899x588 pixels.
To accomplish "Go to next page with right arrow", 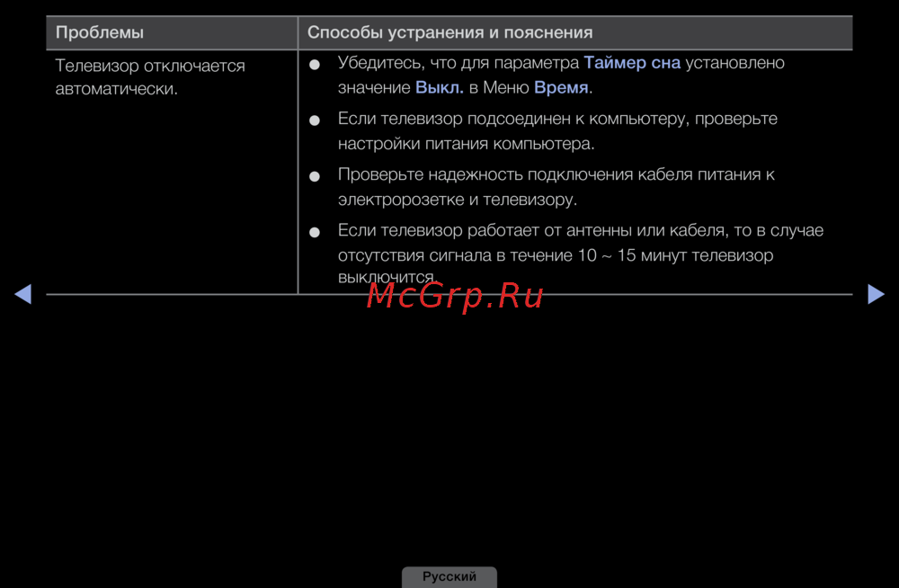I will click(876, 294).
